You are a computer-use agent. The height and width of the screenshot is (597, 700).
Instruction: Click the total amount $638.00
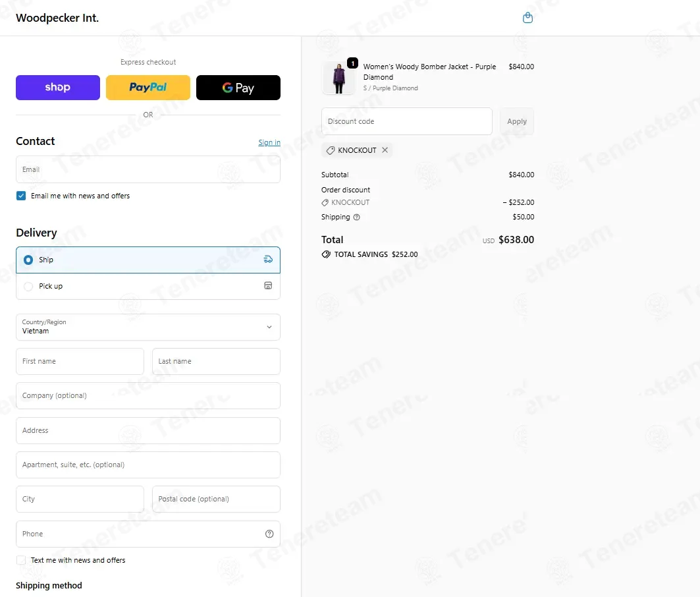click(516, 239)
